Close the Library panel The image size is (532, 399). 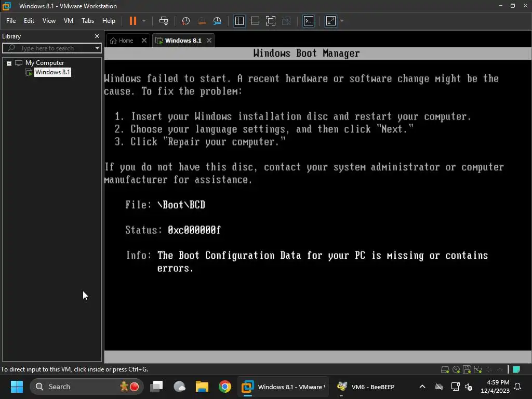[x=97, y=36]
